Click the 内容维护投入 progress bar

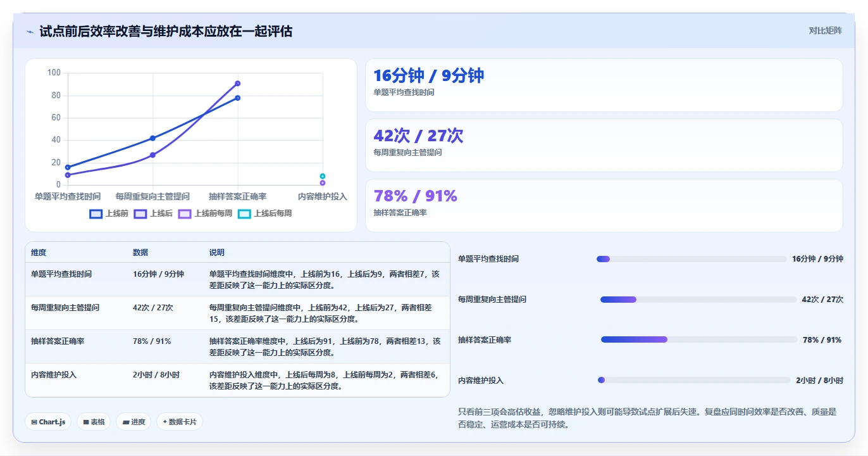tap(694, 380)
